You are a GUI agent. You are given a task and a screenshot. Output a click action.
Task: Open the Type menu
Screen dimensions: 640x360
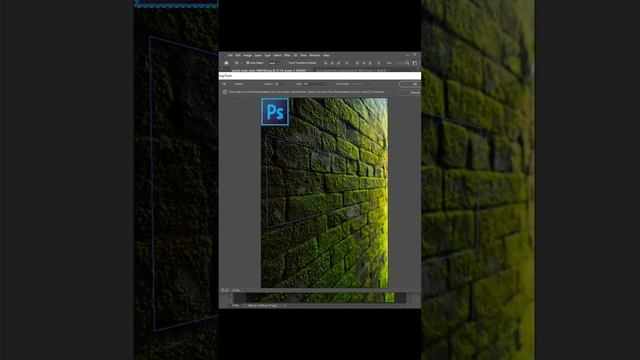point(267,55)
